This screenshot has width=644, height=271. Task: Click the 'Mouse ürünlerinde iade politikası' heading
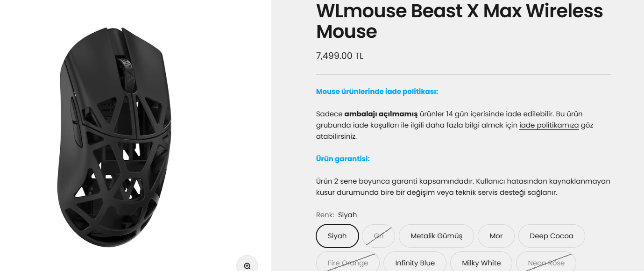377,92
